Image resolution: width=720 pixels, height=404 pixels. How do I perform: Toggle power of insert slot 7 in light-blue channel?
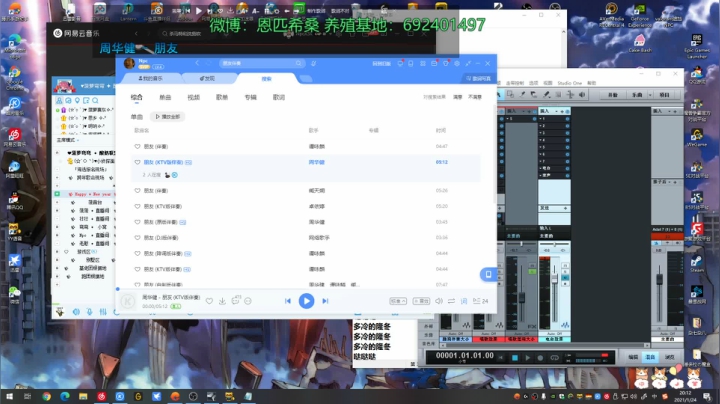click(x=567, y=162)
